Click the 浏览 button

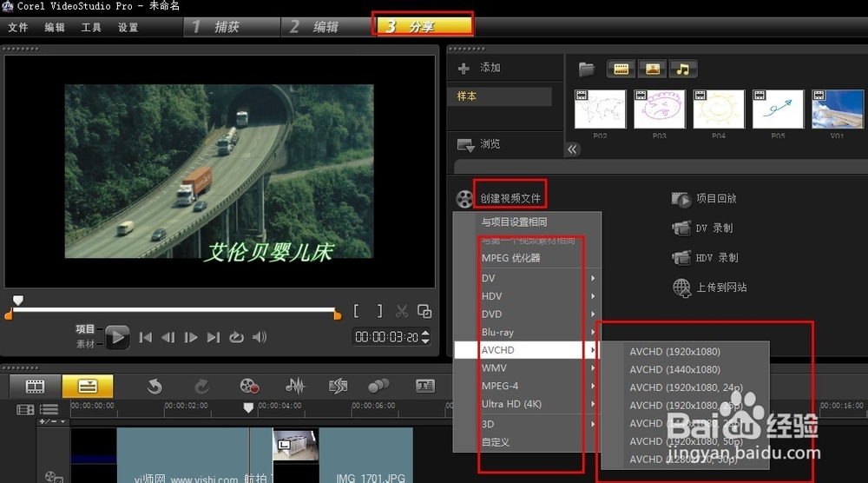(x=479, y=144)
